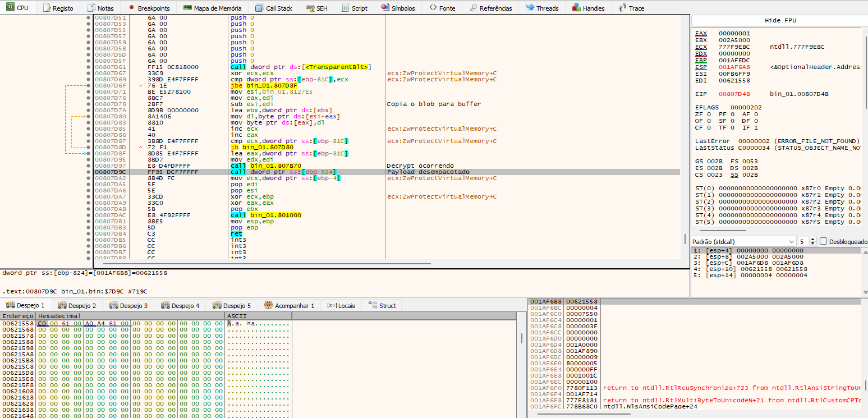Go to the Despejo 5 tab
868x418 pixels.
(232, 305)
